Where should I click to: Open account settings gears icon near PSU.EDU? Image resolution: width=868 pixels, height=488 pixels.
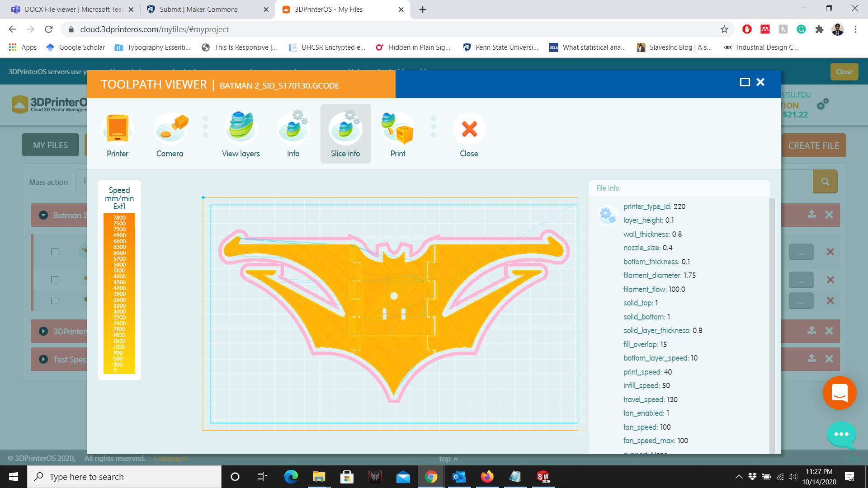tap(822, 104)
